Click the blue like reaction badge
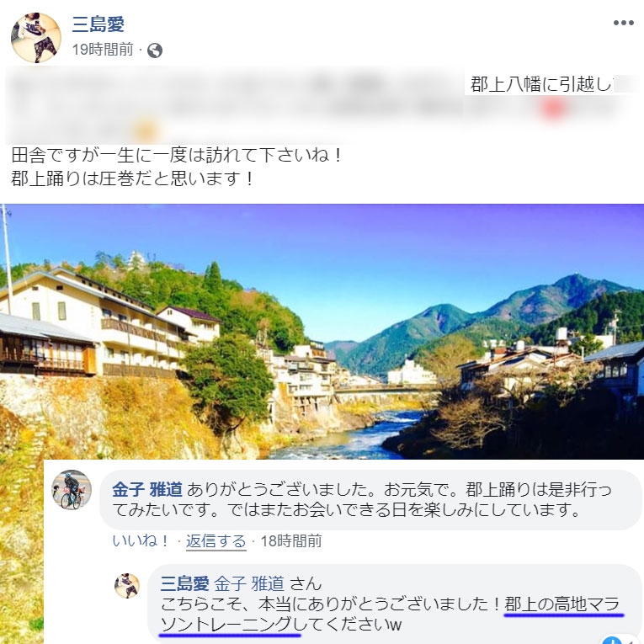 (612, 640)
